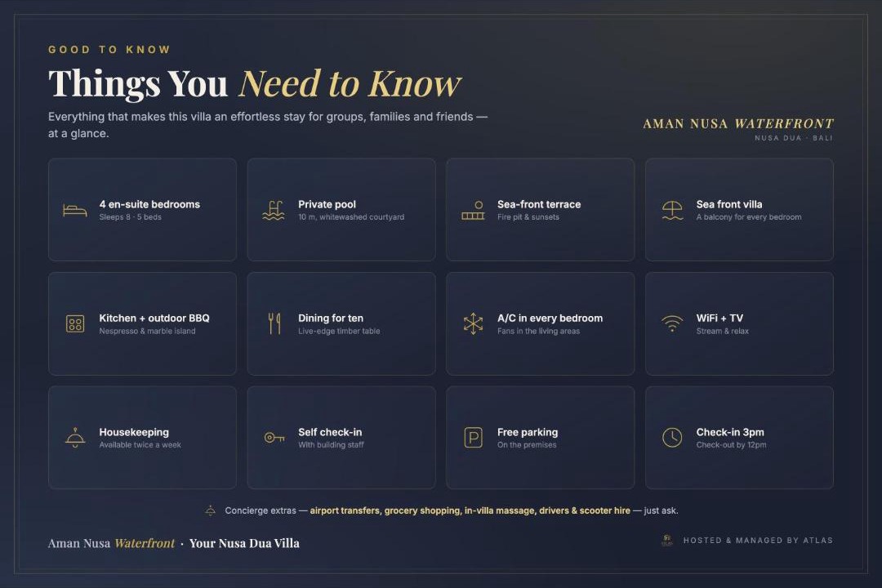This screenshot has height=588, width=882.
Task: Click the snowflake icon beside A/C in every bedroom
Action: pyautogui.click(x=473, y=324)
